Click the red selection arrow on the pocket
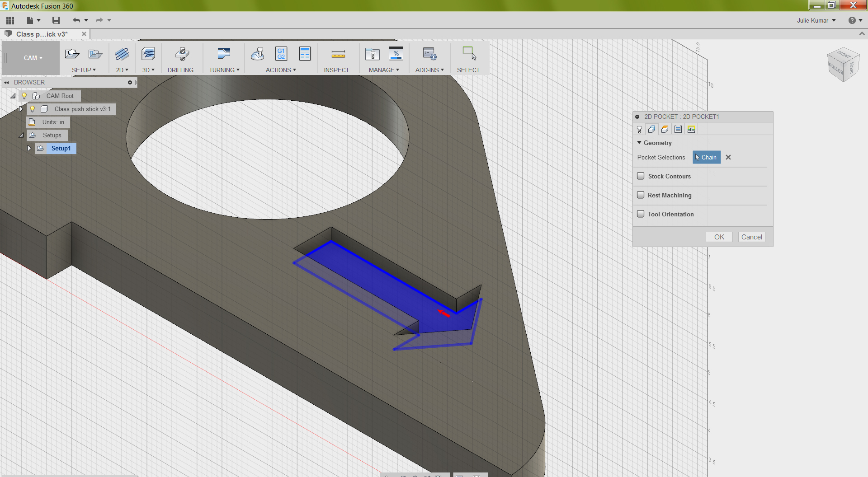This screenshot has width=868, height=477. 444,313
